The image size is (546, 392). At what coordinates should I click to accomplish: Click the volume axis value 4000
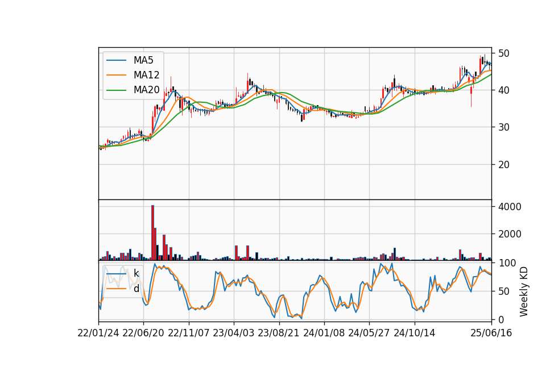[x=510, y=207]
